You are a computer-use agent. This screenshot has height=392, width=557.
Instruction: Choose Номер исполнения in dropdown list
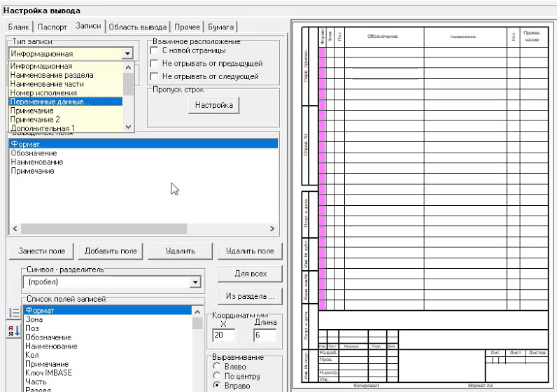coord(66,93)
